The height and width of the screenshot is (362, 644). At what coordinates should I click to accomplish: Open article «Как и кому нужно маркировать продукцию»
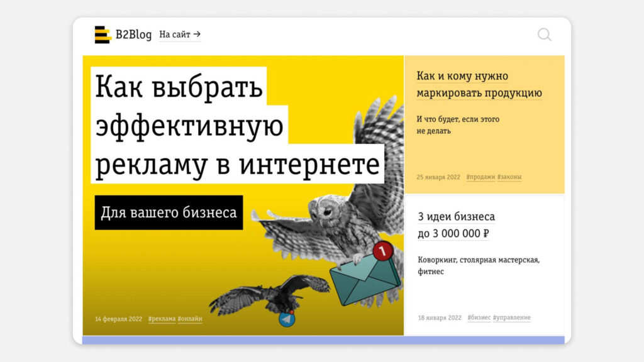479,84
